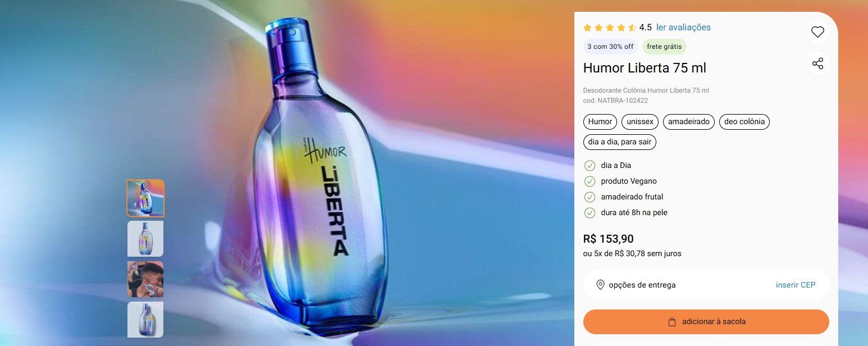Screen dimensions: 868x346
Task: Select the deo colônia tag chip
Action: click(x=744, y=121)
